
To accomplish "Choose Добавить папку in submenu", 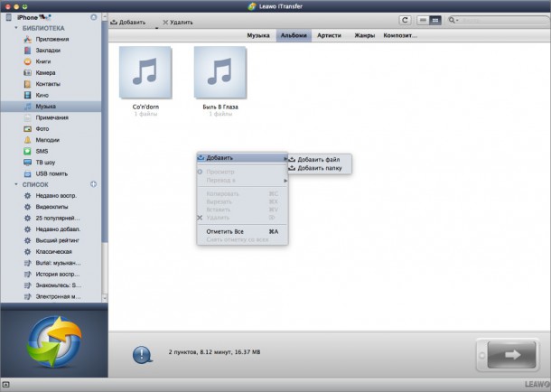I will click(320, 168).
